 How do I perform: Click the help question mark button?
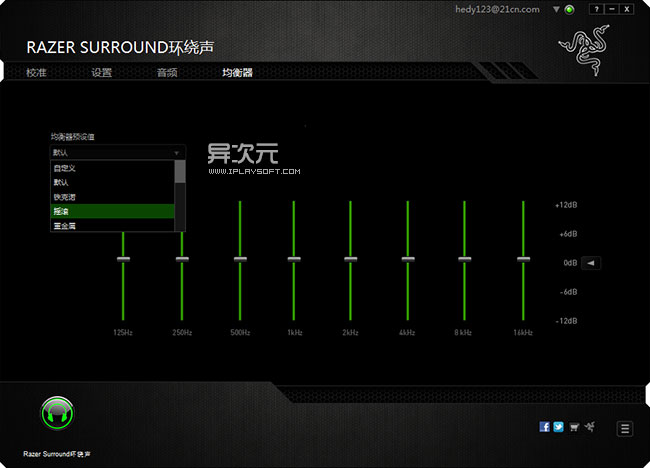click(596, 9)
